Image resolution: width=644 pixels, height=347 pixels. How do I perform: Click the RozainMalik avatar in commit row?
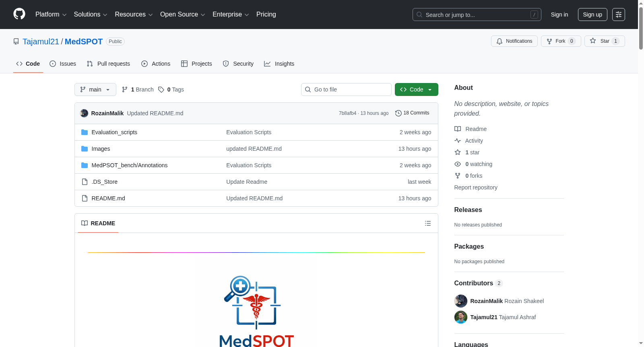[84, 113]
